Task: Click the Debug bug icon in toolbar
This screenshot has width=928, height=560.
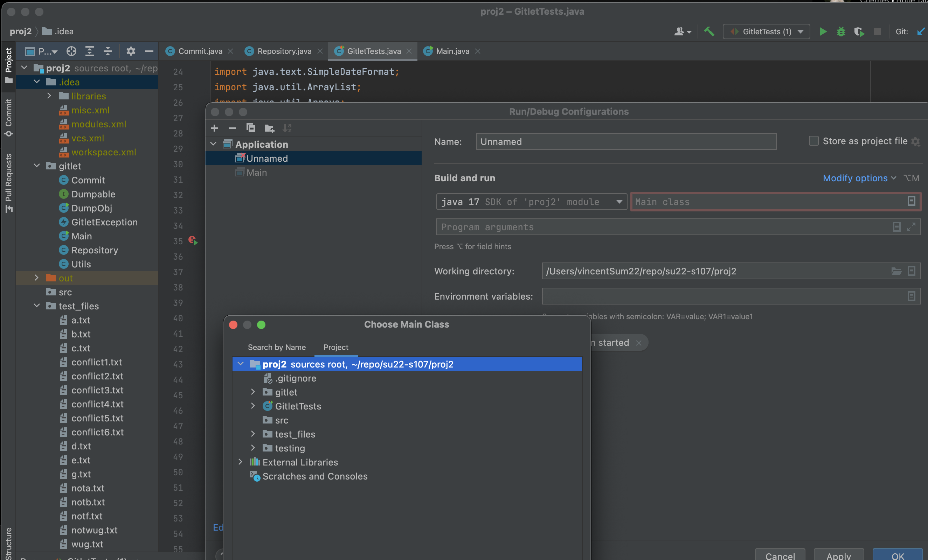Action: [x=841, y=31]
